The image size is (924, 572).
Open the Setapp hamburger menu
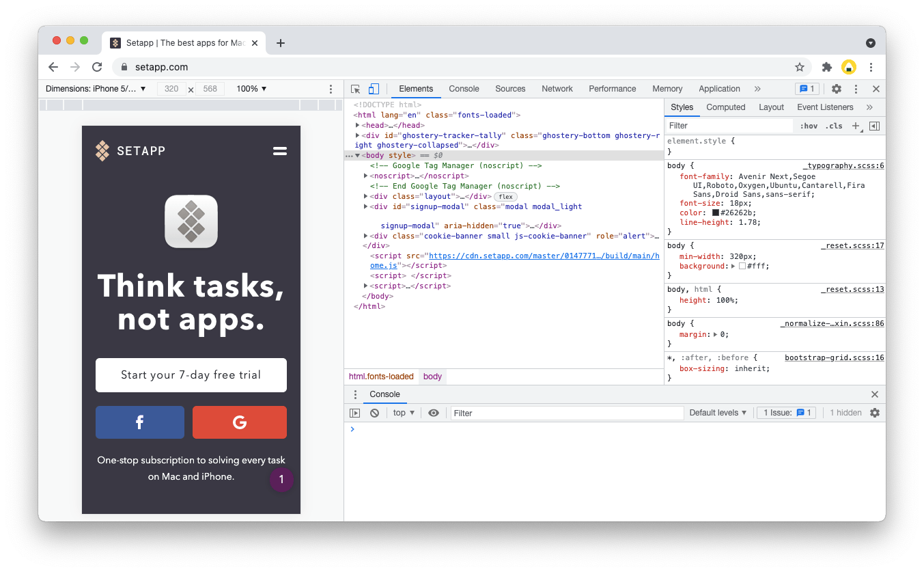(280, 151)
